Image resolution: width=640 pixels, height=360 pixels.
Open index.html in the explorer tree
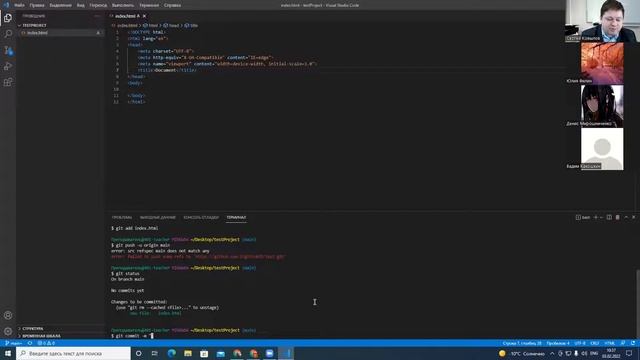[x=60, y=33]
